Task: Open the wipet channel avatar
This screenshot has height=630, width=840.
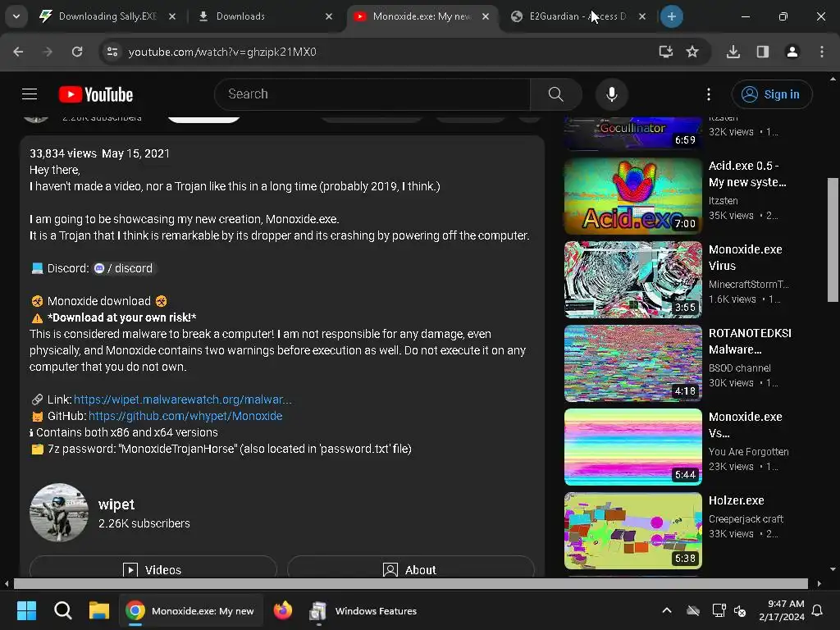Action: [59, 513]
